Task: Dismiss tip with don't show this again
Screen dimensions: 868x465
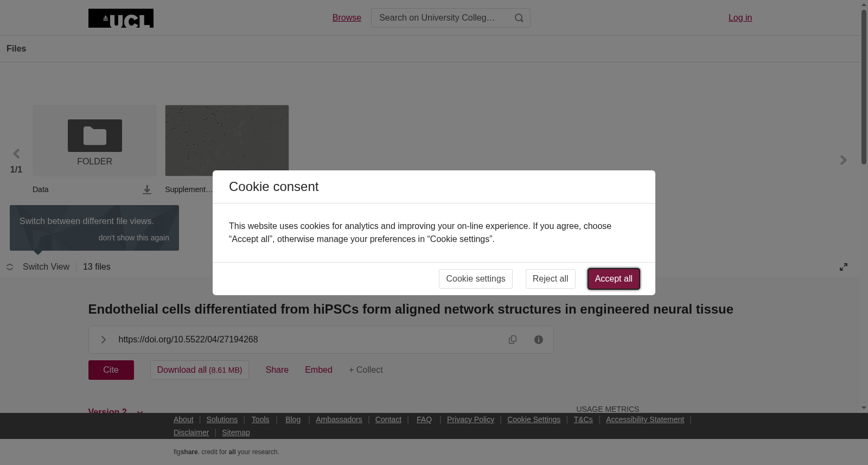Action: (134, 238)
